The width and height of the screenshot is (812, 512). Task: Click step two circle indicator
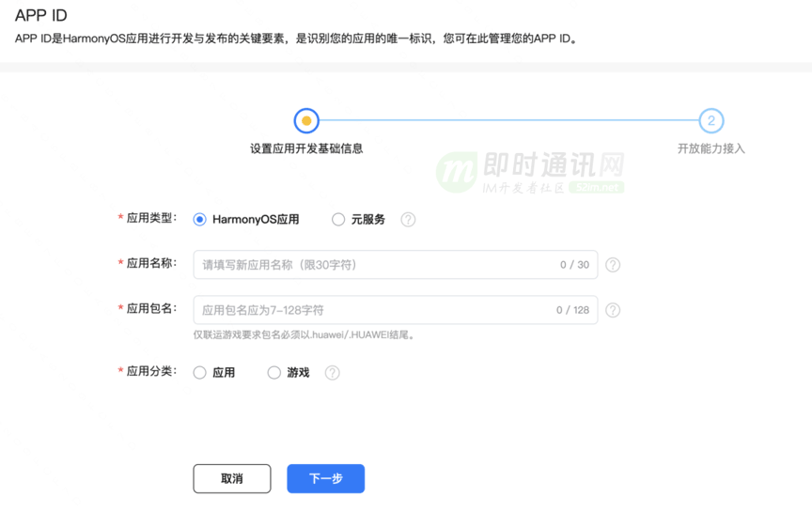(x=711, y=120)
